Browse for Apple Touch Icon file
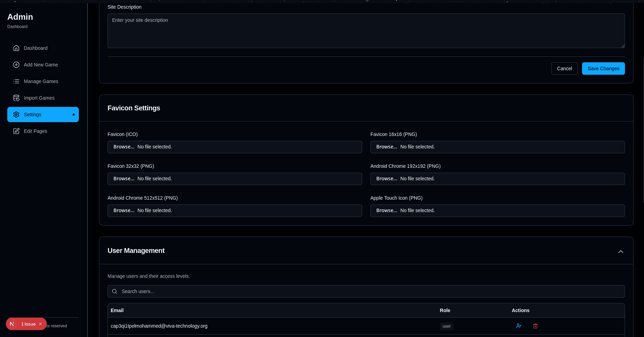Screen dimensions: 644x337 tap(386, 211)
